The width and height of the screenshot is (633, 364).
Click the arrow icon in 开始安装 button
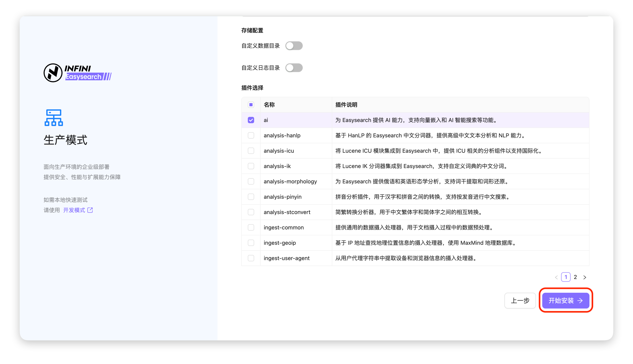(580, 300)
